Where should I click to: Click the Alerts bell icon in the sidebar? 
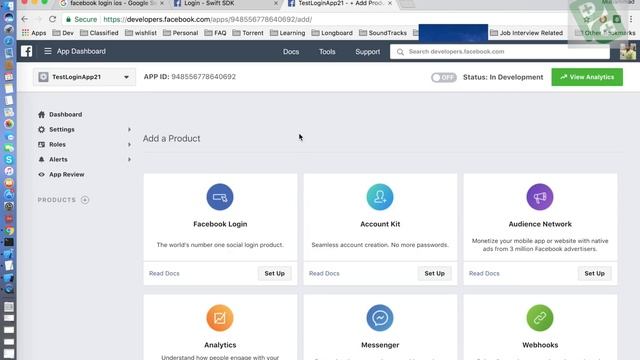coord(41,160)
